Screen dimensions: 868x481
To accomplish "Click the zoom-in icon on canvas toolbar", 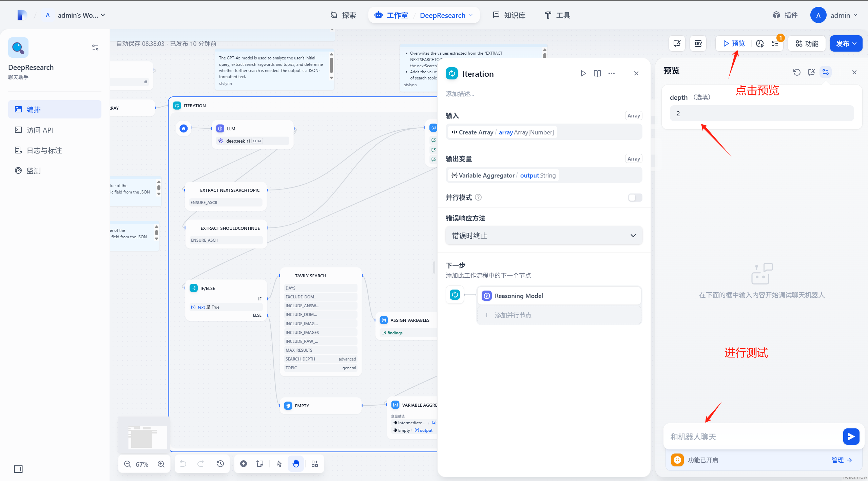I will (162, 464).
